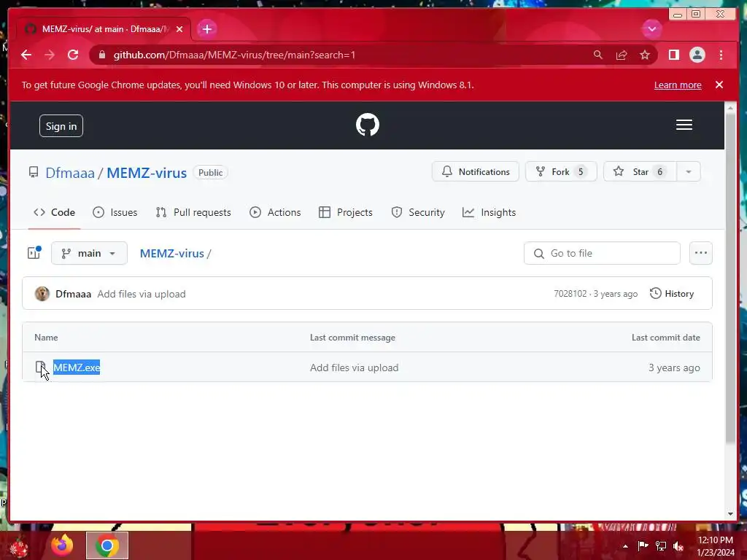This screenshot has width=747, height=560.
Task: Open site info padlock icon
Action: pos(101,55)
